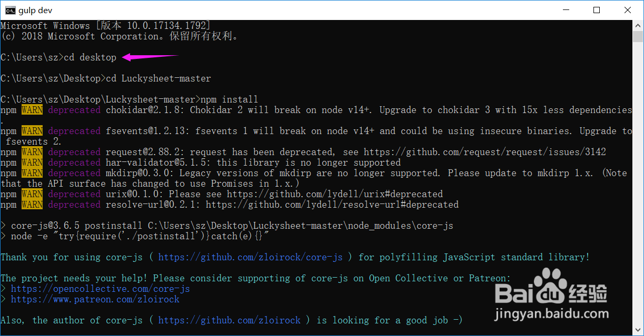Viewport: 644px width, 336px height.
Task: Minimize the gulp dev console window
Action: point(565,10)
